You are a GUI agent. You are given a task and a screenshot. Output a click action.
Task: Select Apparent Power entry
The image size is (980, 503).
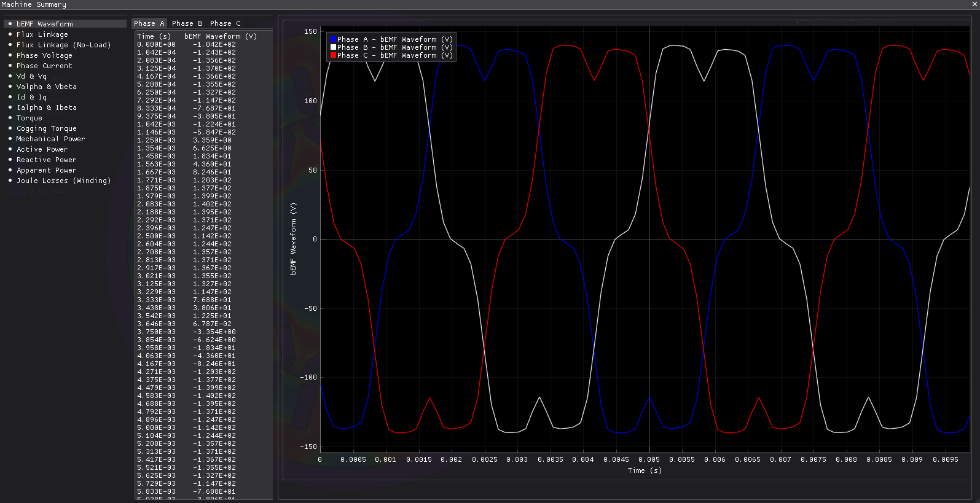(x=46, y=170)
